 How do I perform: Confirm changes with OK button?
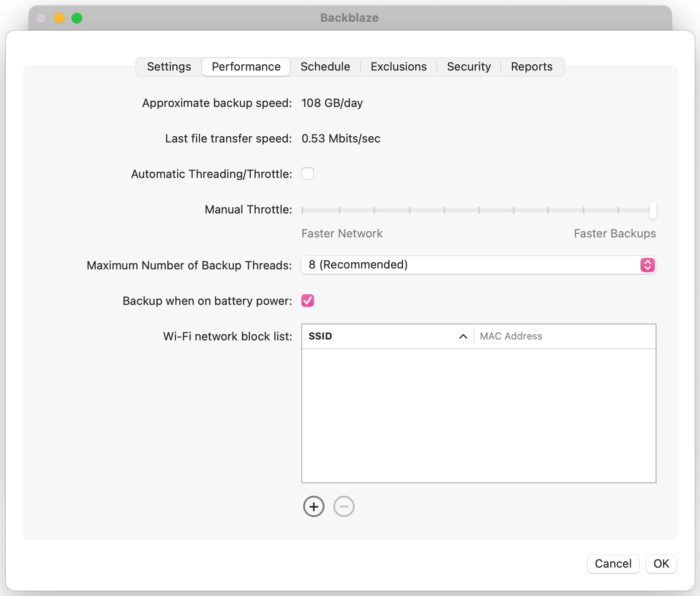click(661, 564)
